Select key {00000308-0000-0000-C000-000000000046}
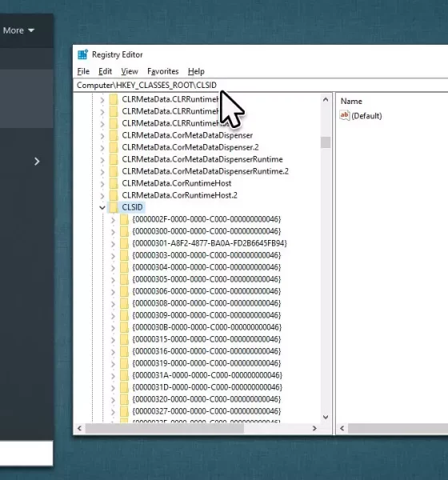 tap(206, 303)
